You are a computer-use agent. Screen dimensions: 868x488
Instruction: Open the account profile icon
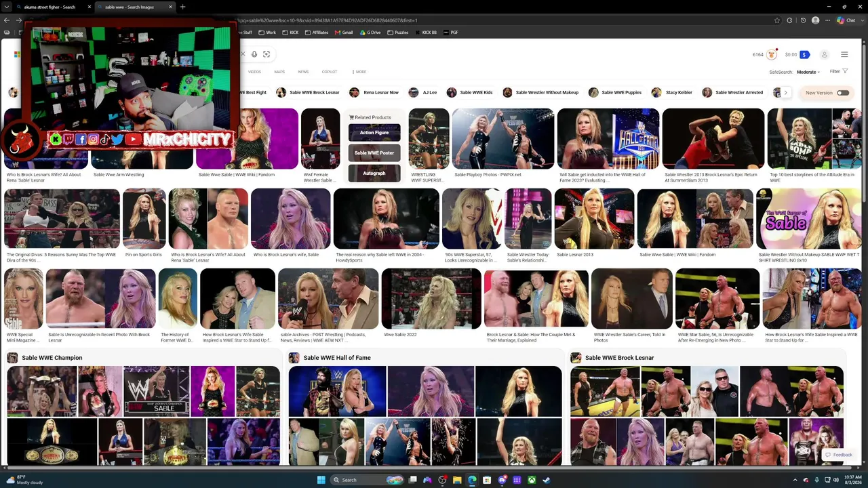pos(825,54)
